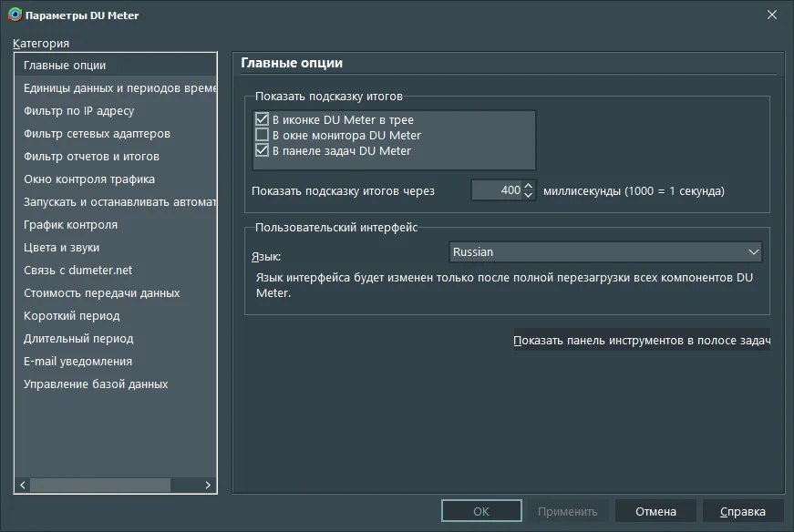The image size is (794, 532).
Task: Decrease tooltip delay with down arrow
Action: (x=530, y=195)
